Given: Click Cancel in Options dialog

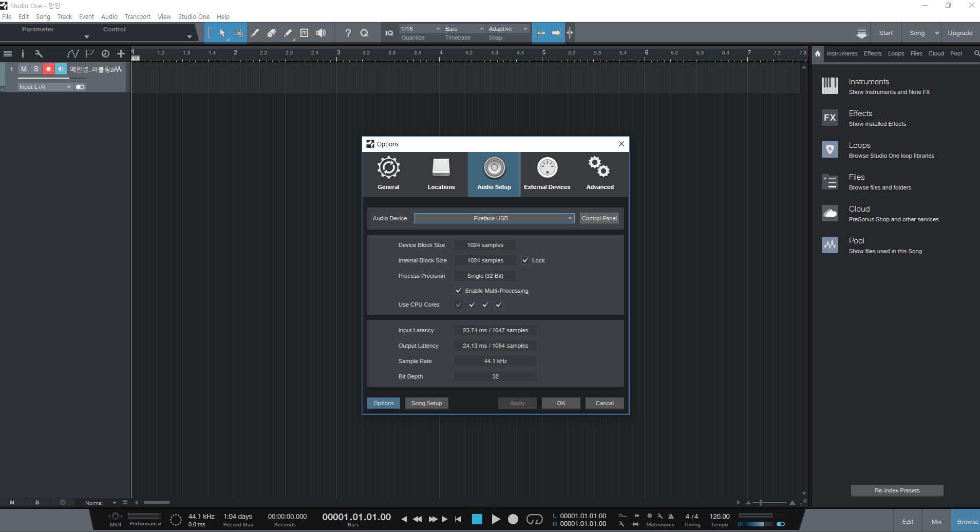Looking at the screenshot, I should point(605,403).
